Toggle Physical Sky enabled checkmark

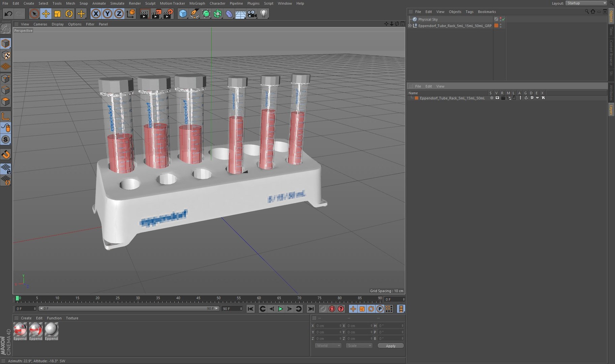(x=503, y=20)
